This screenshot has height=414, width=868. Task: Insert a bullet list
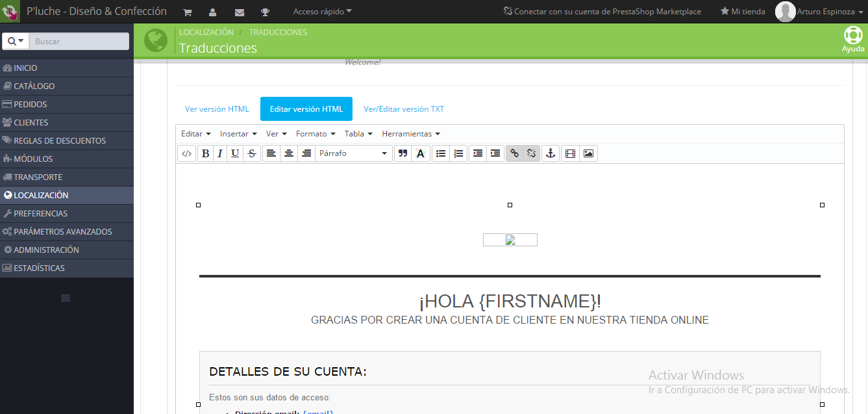(441, 153)
